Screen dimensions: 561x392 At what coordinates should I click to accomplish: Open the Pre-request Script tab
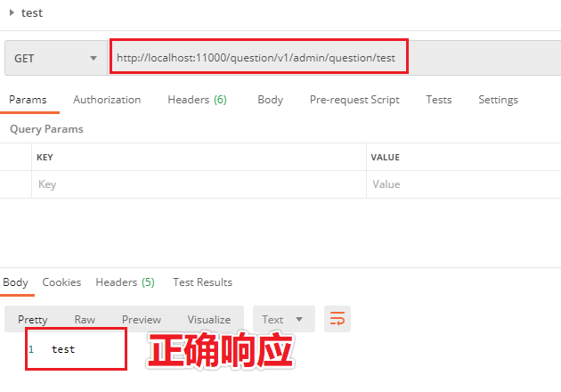pyautogui.click(x=354, y=100)
